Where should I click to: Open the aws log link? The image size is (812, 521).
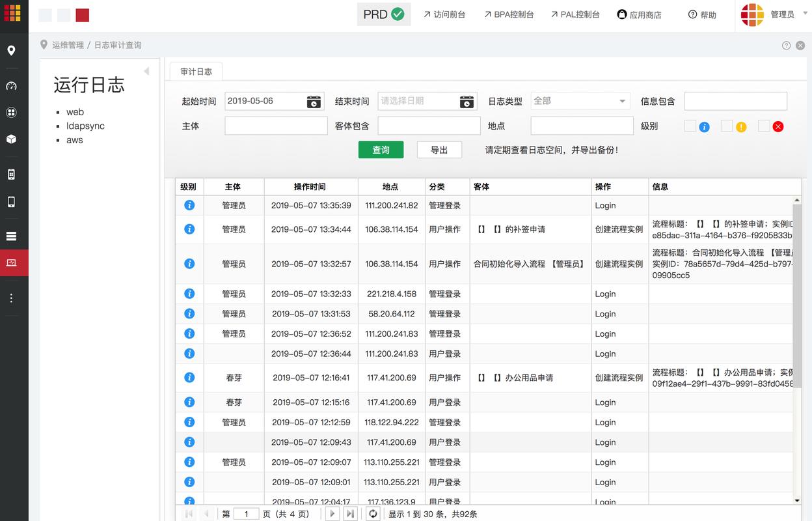coord(75,140)
